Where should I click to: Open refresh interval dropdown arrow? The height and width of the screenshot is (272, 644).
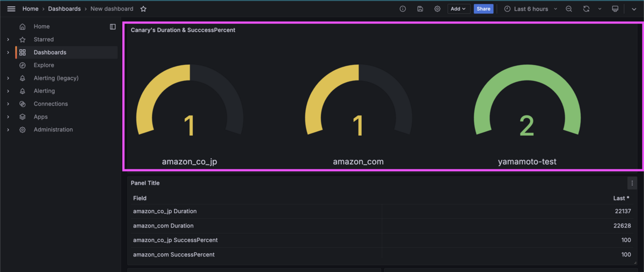599,9
